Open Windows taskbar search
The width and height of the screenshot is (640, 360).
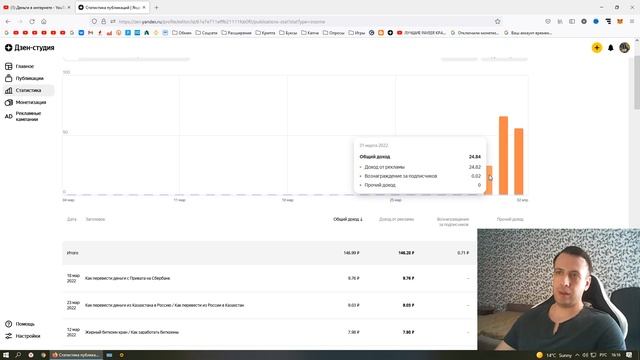(18, 355)
